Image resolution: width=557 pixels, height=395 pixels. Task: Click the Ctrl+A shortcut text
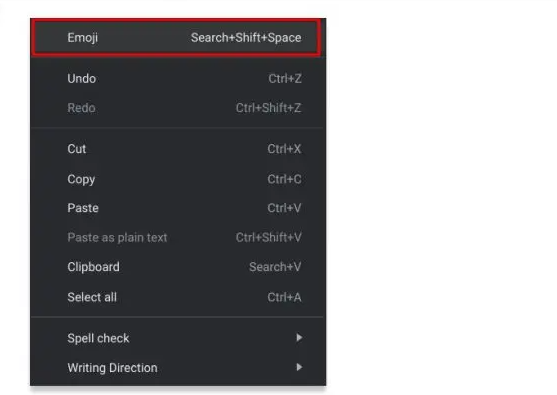tap(284, 297)
